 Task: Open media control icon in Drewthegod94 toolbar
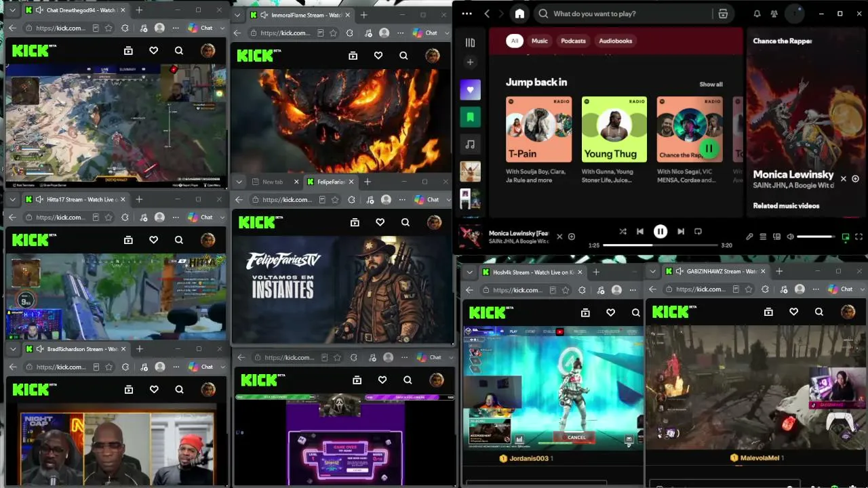[x=143, y=28]
